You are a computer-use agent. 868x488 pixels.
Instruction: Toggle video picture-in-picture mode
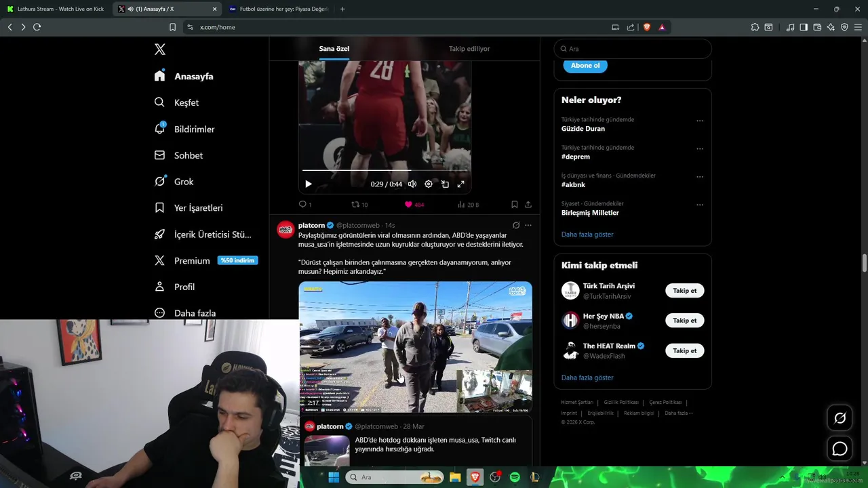click(445, 184)
